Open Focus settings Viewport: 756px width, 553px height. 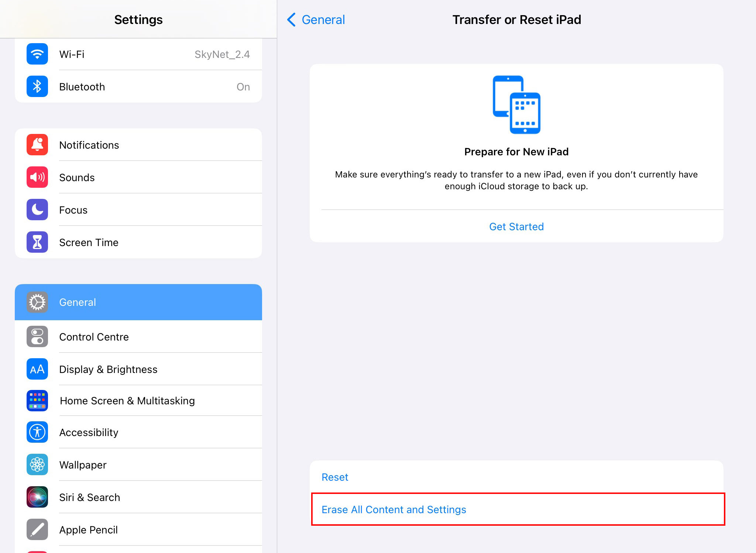[138, 209]
